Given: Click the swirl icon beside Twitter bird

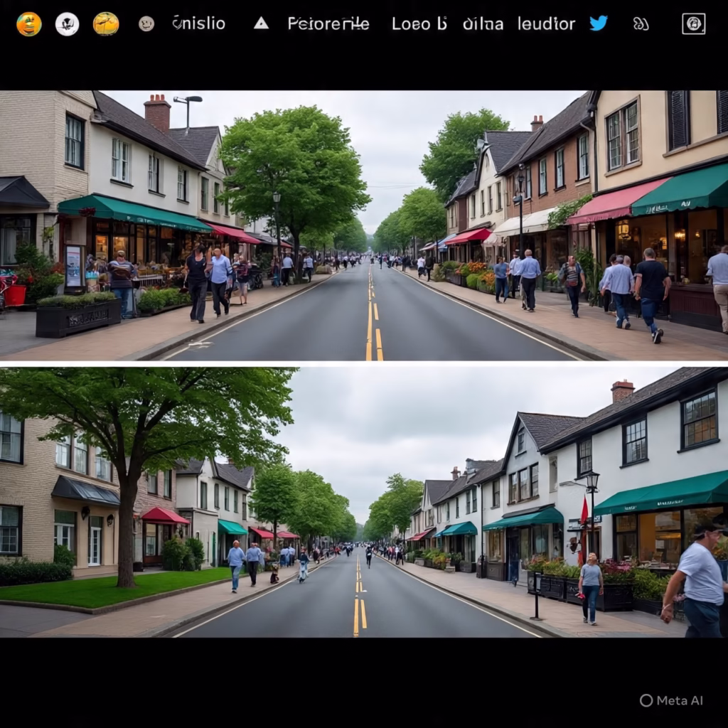Looking at the screenshot, I should [x=641, y=23].
